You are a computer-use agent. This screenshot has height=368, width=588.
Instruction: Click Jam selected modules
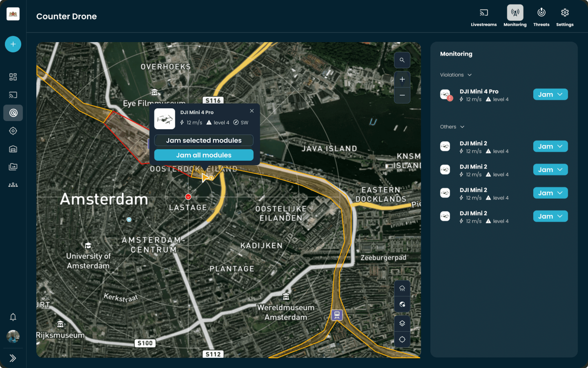(x=204, y=140)
